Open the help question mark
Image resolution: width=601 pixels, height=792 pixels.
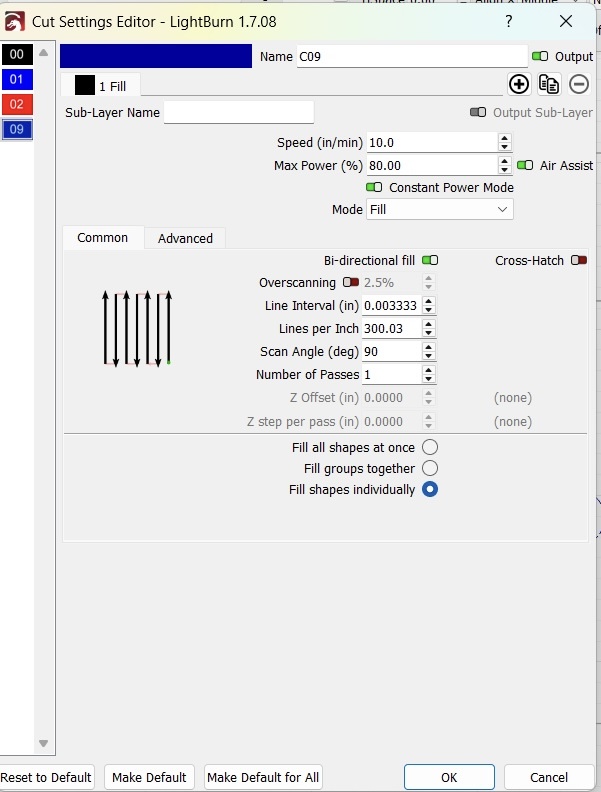509,21
